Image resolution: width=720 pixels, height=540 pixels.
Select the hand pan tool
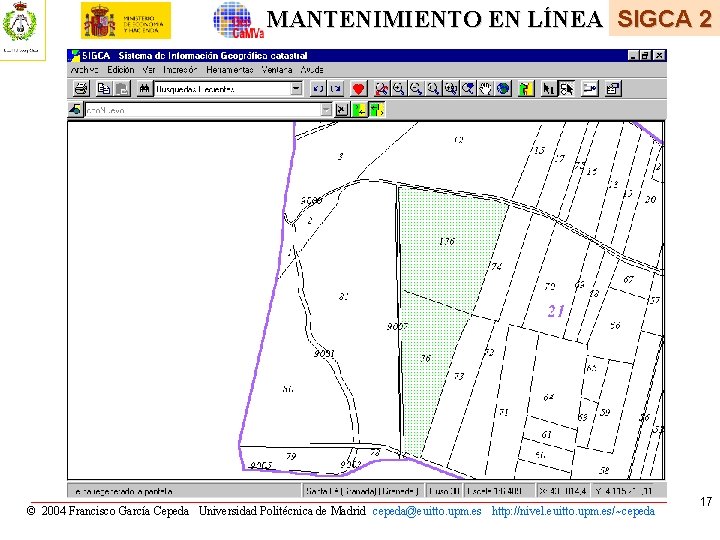pyautogui.click(x=485, y=88)
